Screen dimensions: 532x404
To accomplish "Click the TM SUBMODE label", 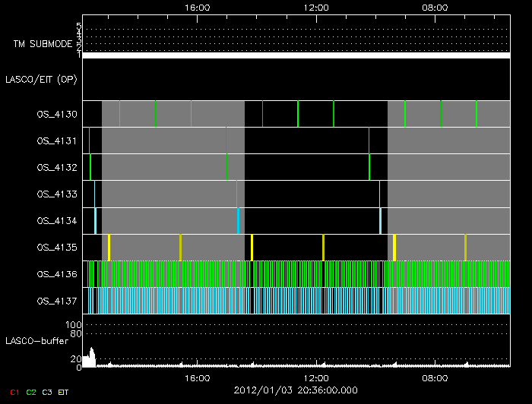I will coord(42,44).
